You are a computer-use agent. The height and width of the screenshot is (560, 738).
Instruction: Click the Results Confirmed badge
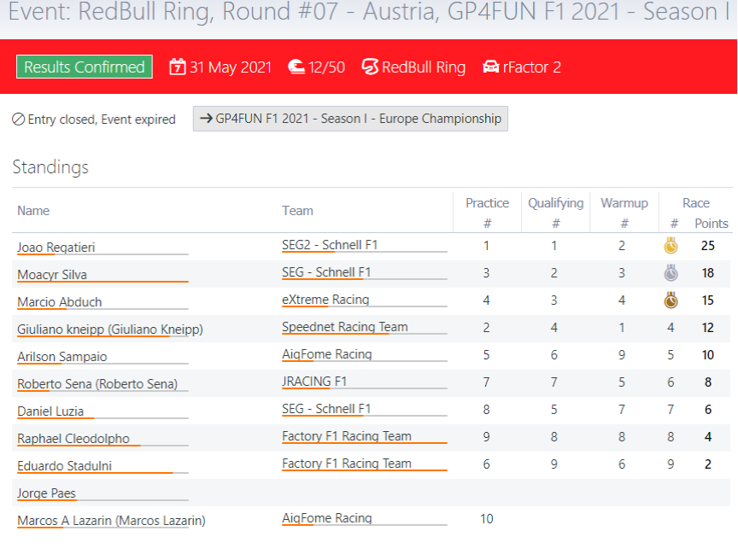pos(85,67)
